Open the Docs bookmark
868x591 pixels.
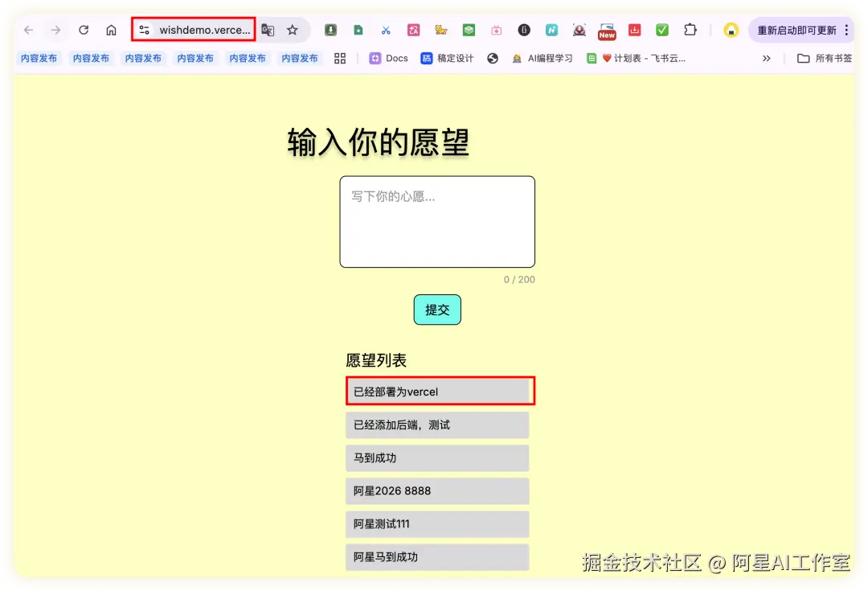(x=388, y=58)
